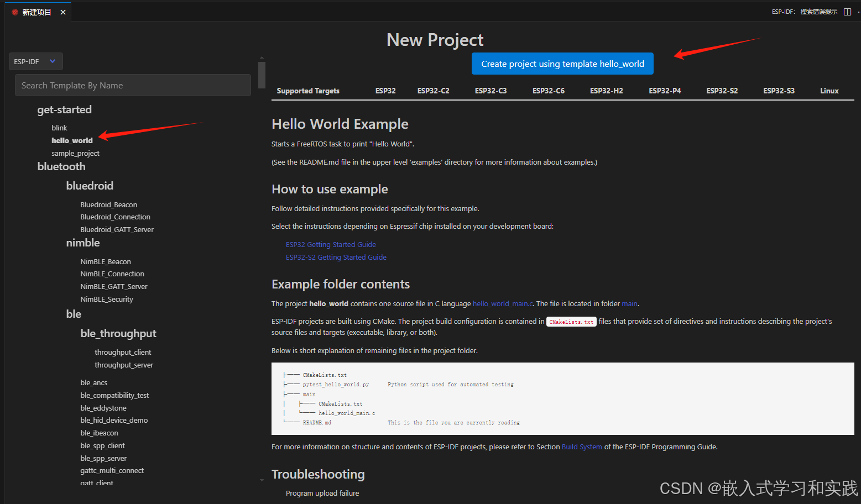
Task: Select throughput_client template
Action: point(123,352)
